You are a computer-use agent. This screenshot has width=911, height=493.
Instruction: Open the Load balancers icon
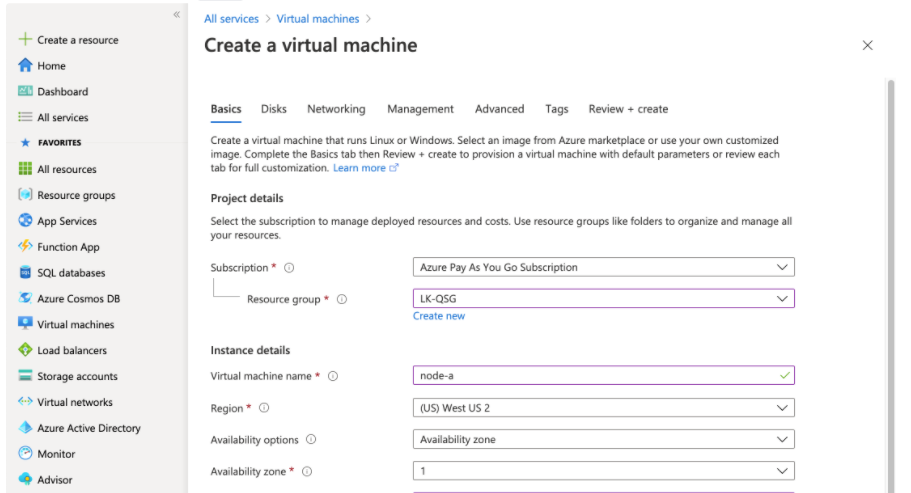(26, 351)
